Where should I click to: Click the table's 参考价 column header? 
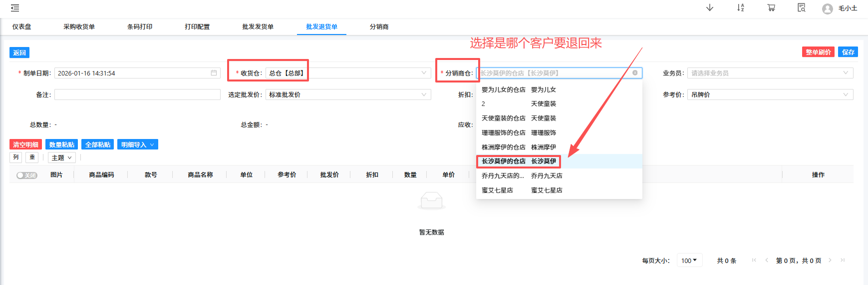287,174
